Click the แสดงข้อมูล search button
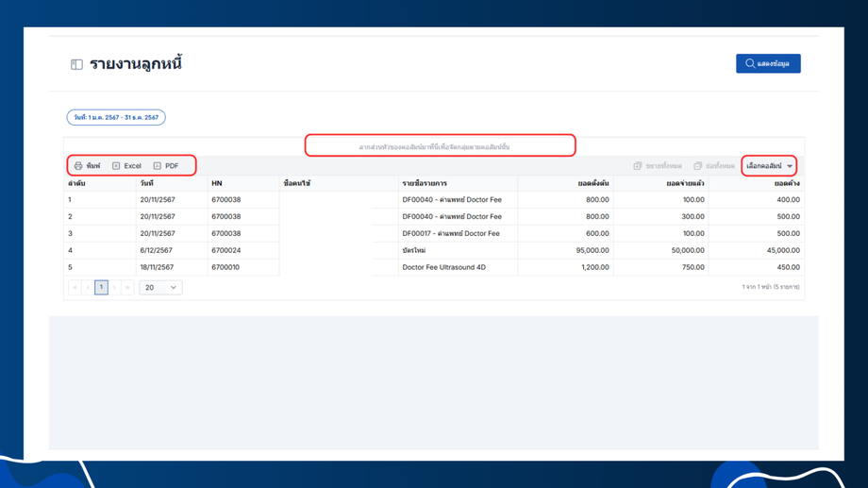Screen dimensions: 868x488 click(x=768, y=63)
